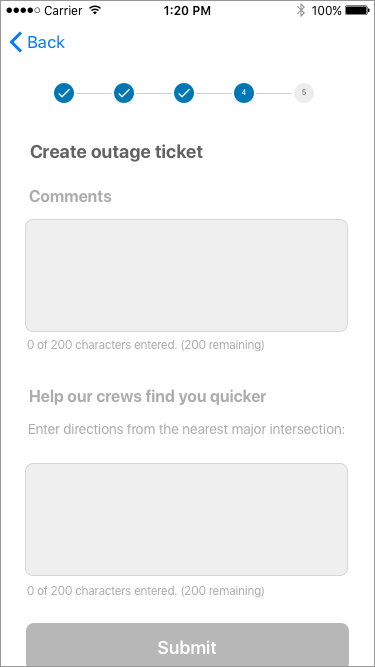The height and width of the screenshot is (667, 375).
Task: Click the Help our crews find you quicker heading
Action: coord(148,396)
